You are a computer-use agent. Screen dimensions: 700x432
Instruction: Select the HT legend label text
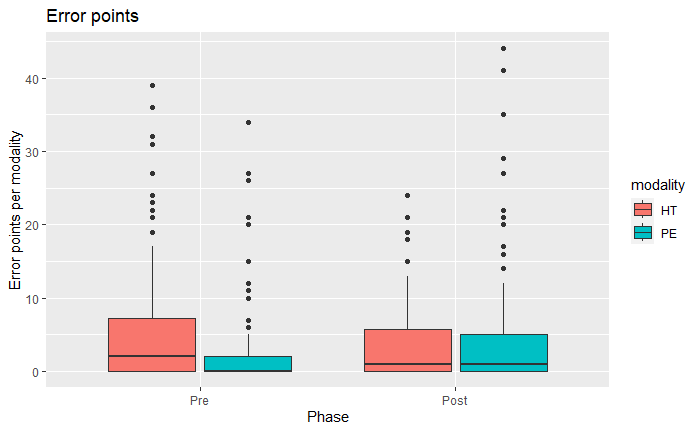[x=668, y=210]
